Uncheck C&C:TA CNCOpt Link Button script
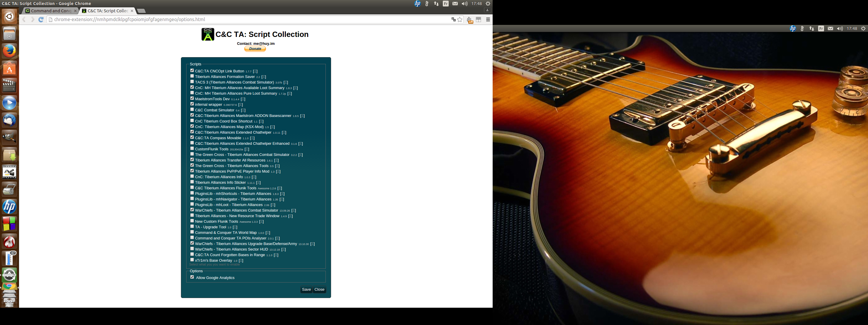This screenshot has width=868, height=325. click(192, 70)
